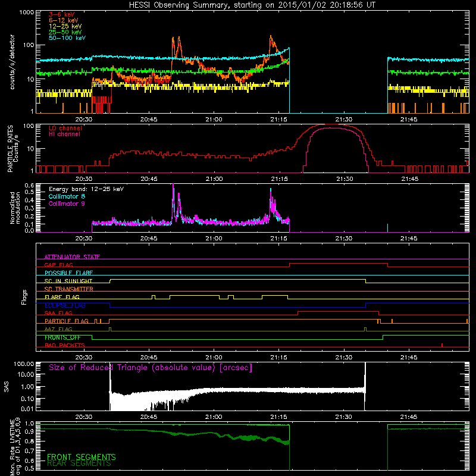
Task: Click 21:30 under the counts plot
Action: coord(344,120)
